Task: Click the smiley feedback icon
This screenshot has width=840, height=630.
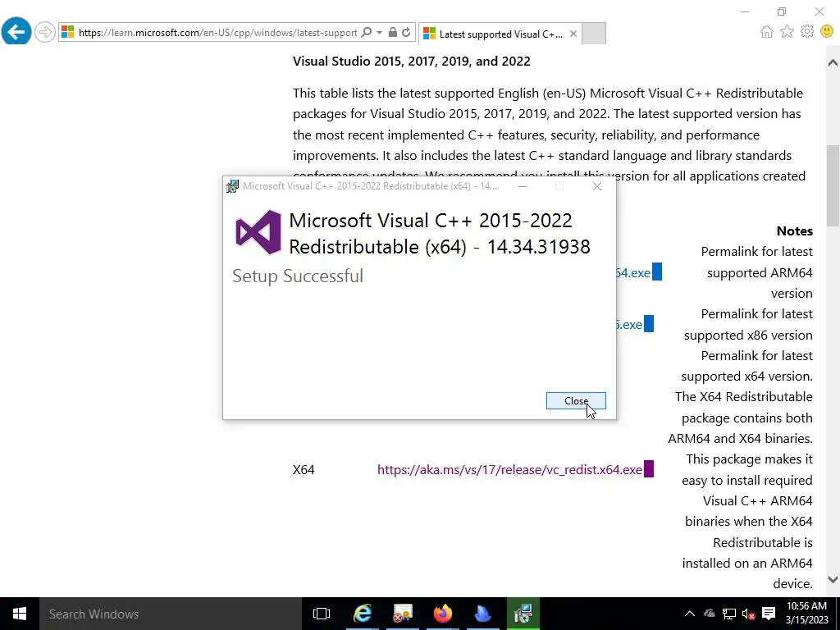Action: point(827,32)
